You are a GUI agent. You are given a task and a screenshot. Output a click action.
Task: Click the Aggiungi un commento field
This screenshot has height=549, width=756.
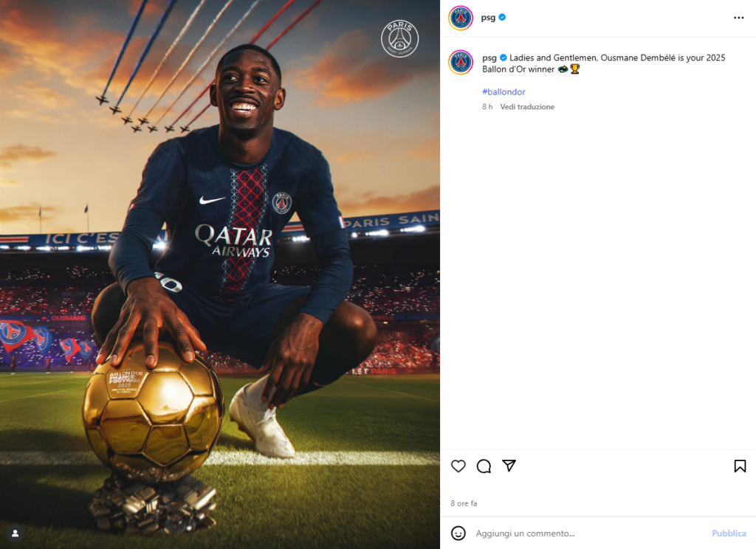coord(588,534)
